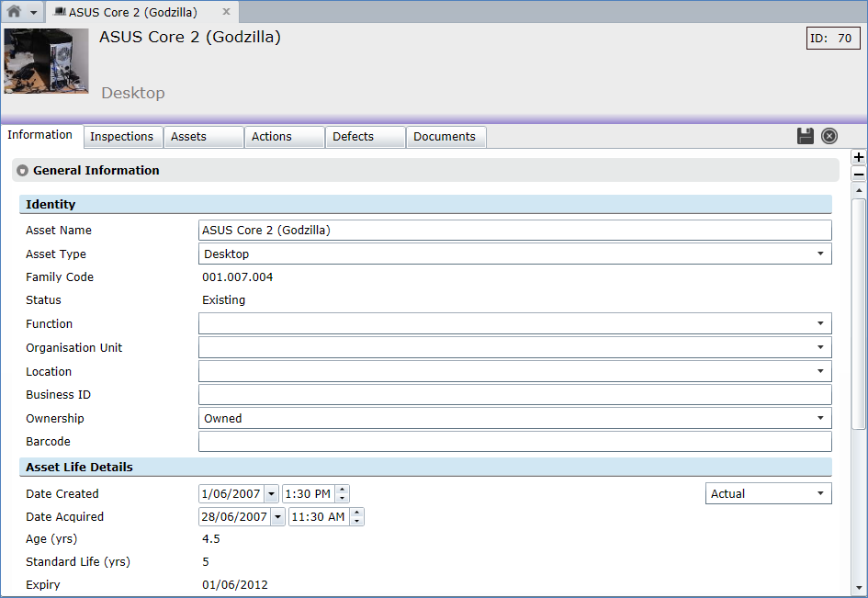The height and width of the screenshot is (598, 868).
Task: Cancel changes with the circled X icon
Action: coord(829,136)
